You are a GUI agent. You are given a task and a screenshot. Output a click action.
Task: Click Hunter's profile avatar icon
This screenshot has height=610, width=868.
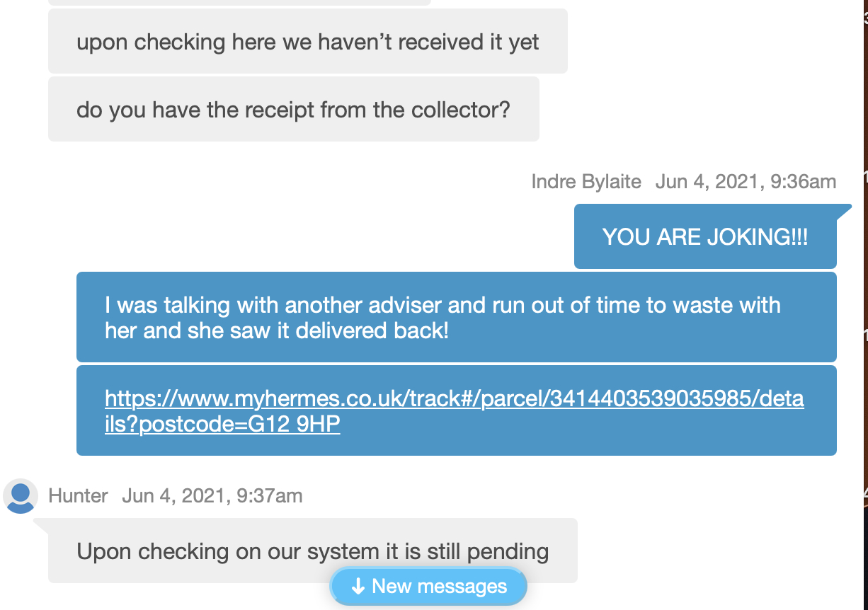[21, 495]
